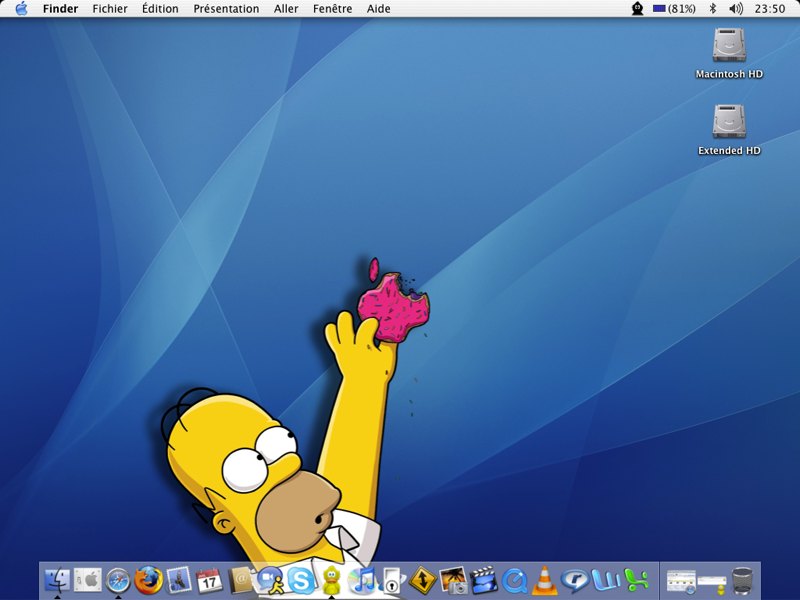
Task: Launch iTunes music note icon
Action: click(362, 580)
